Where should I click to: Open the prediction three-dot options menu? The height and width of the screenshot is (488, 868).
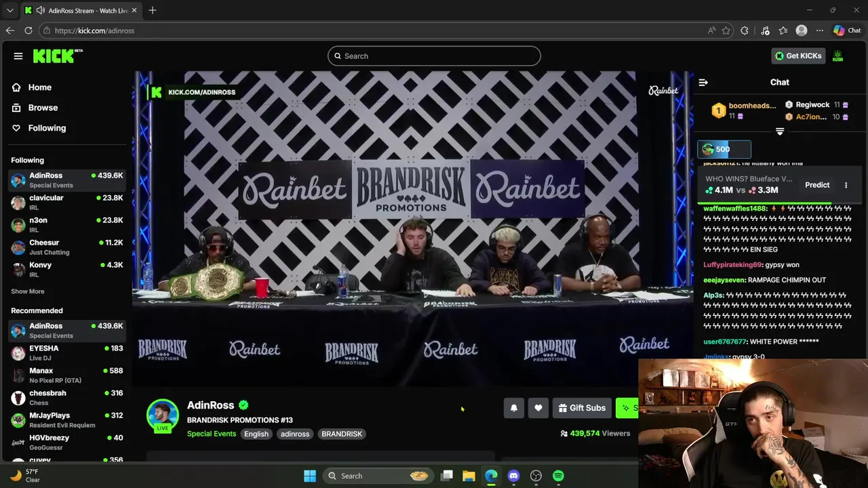click(x=846, y=185)
